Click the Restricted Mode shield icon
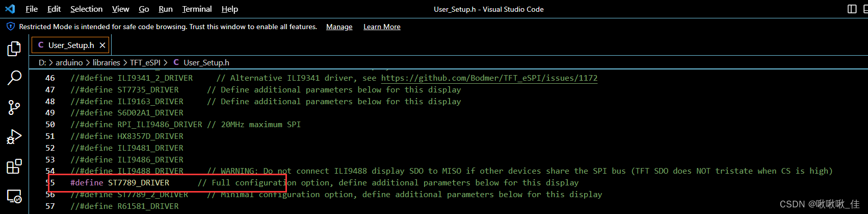 10,27
